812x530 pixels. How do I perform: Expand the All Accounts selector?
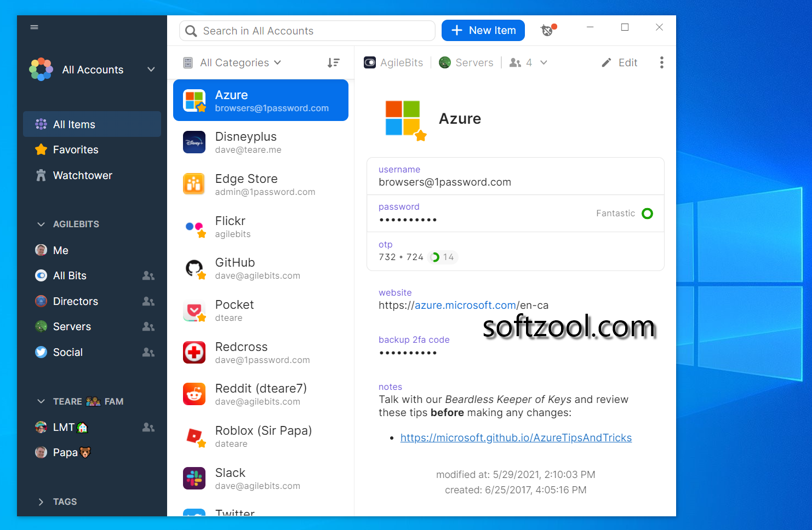coord(151,70)
